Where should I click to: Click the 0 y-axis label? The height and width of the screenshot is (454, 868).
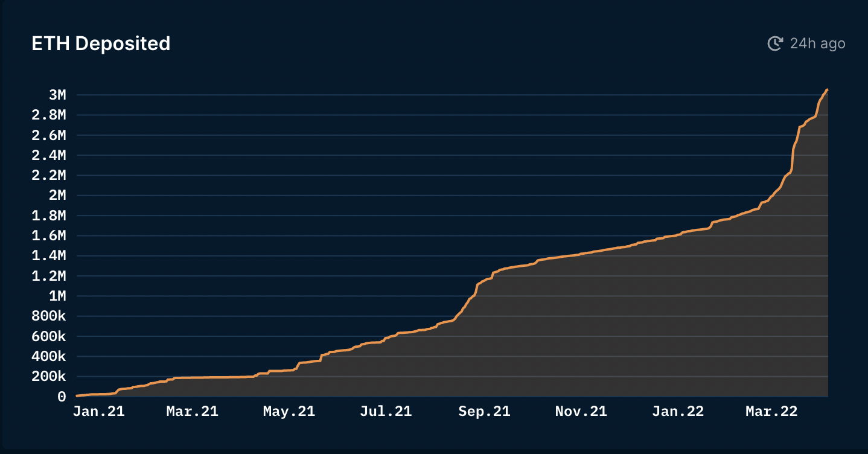[x=61, y=397]
